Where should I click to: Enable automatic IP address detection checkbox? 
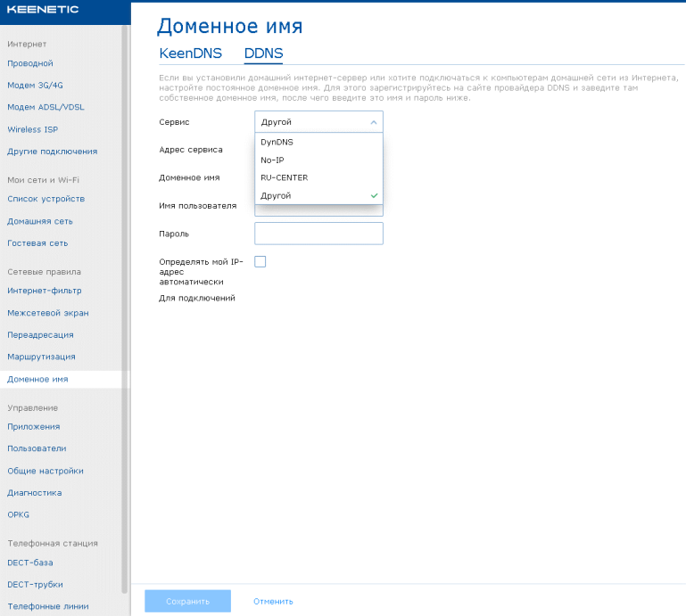(260, 261)
